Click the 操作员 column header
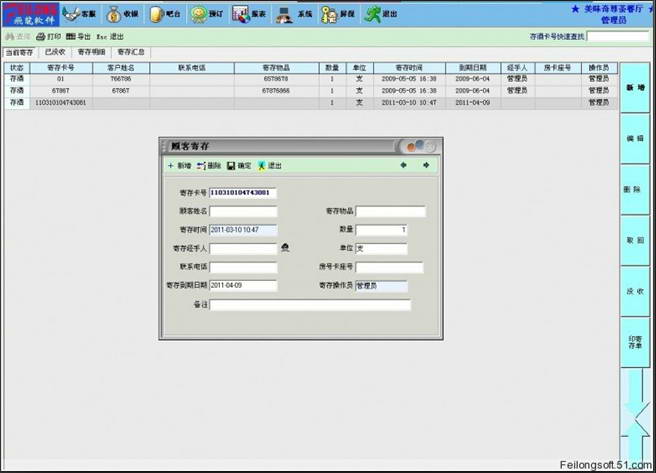Viewport: 656px width, 473px height. [x=599, y=68]
